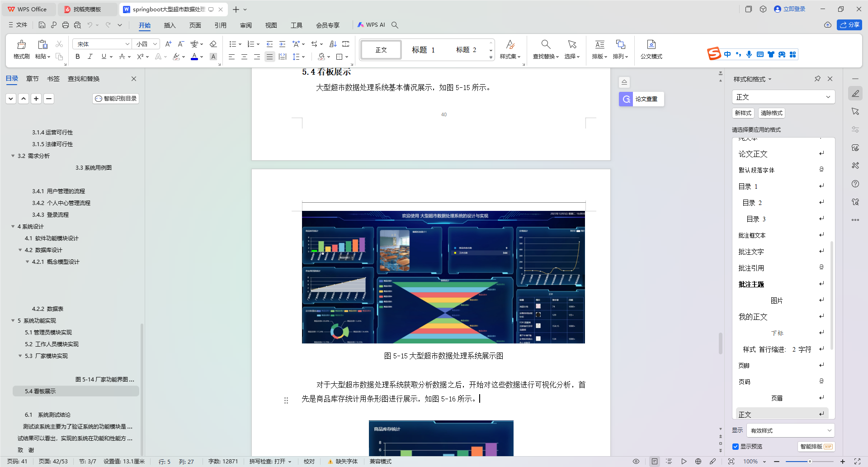
Task: Increase paragraph indent
Action: [282, 44]
